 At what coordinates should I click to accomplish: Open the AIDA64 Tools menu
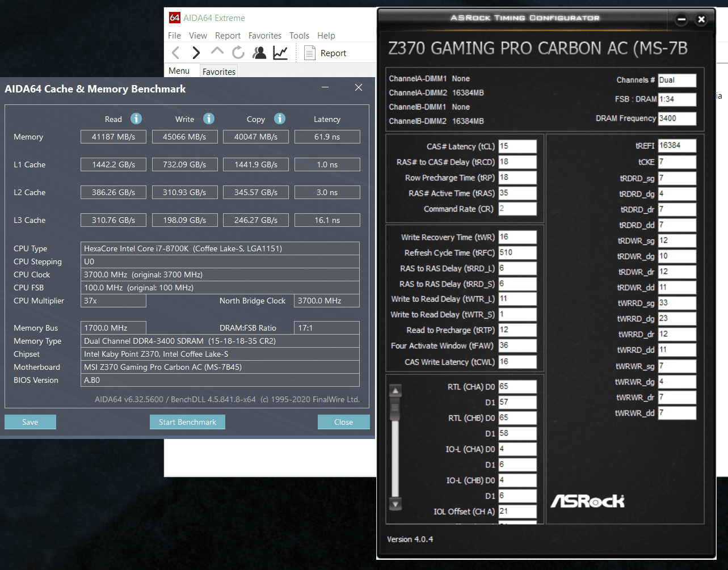tap(299, 35)
